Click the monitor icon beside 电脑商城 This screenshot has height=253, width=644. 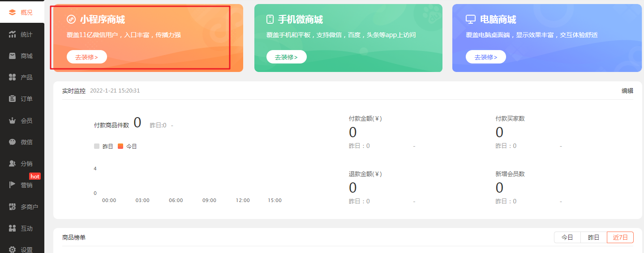coord(471,19)
